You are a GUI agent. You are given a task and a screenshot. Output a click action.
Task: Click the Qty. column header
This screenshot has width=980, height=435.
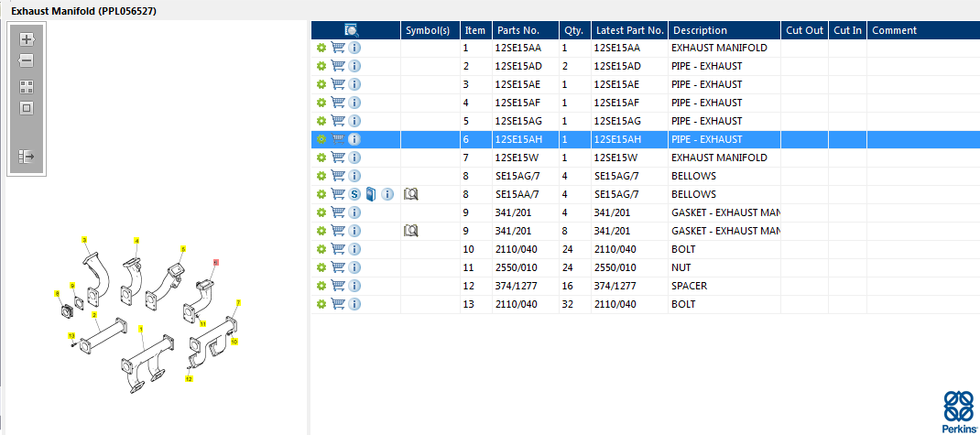click(575, 30)
